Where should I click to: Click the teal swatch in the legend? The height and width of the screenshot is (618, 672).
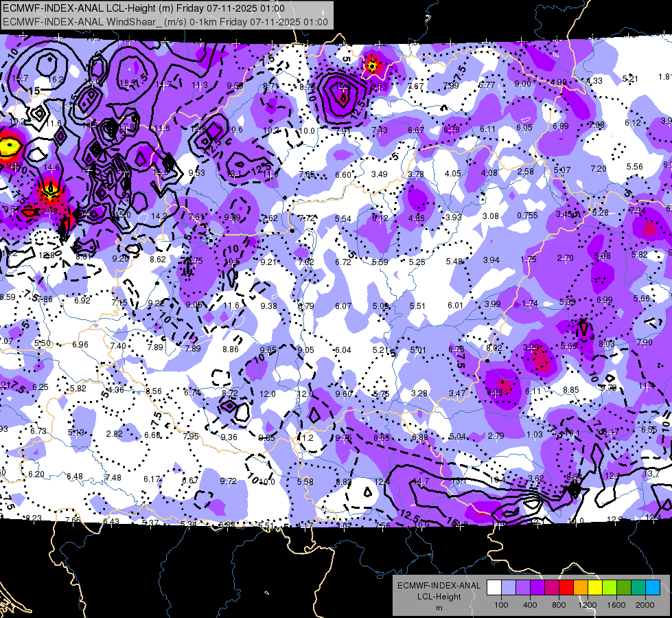pyautogui.click(x=638, y=588)
